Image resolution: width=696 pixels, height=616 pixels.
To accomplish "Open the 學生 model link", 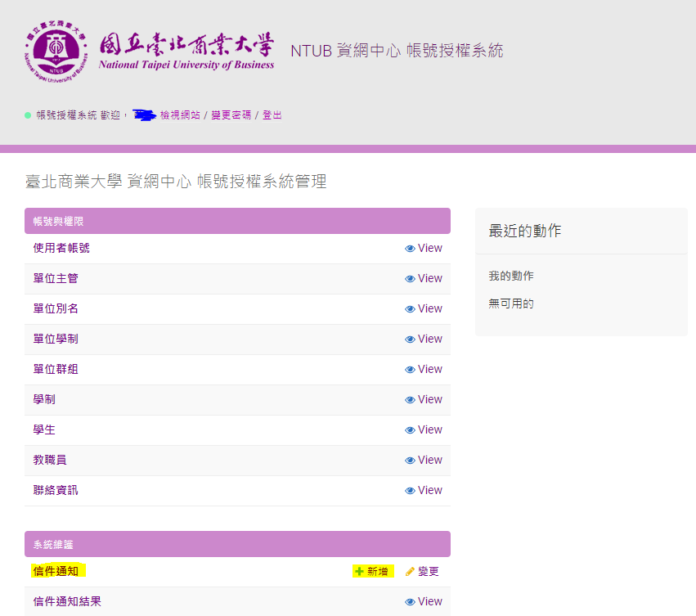I will [44, 429].
